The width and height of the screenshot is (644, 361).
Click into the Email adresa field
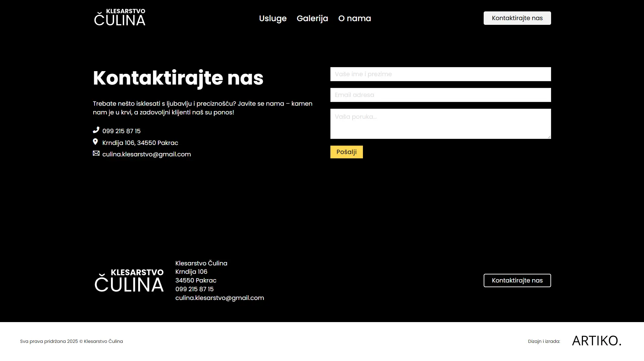[x=440, y=95]
